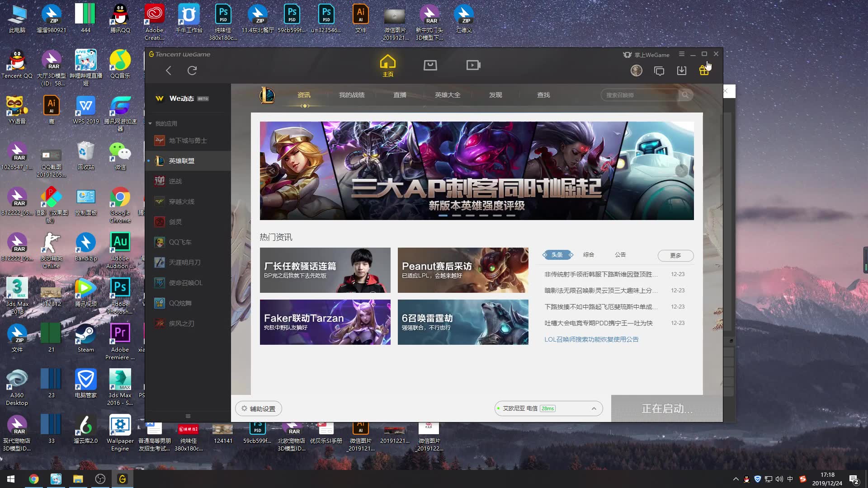Select 地下城与勇士 in the sidebar
Screen dimensions: 868x488
click(x=188, y=141)
